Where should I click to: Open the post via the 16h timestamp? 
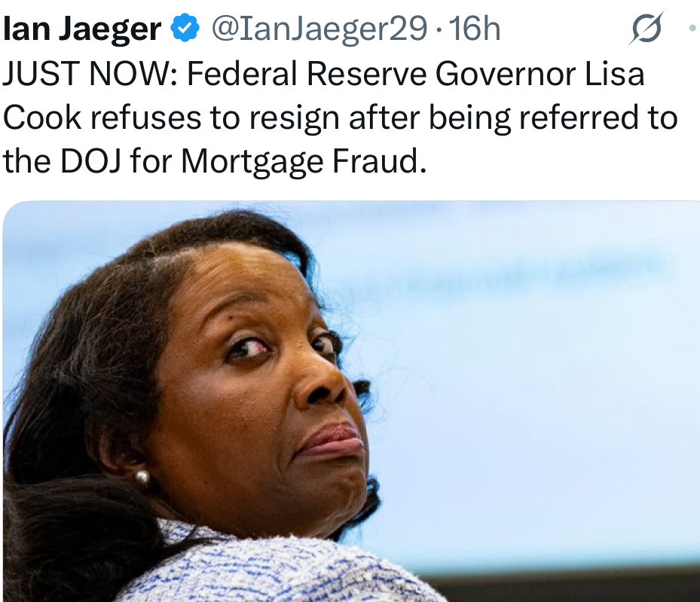tap(475, 29)
